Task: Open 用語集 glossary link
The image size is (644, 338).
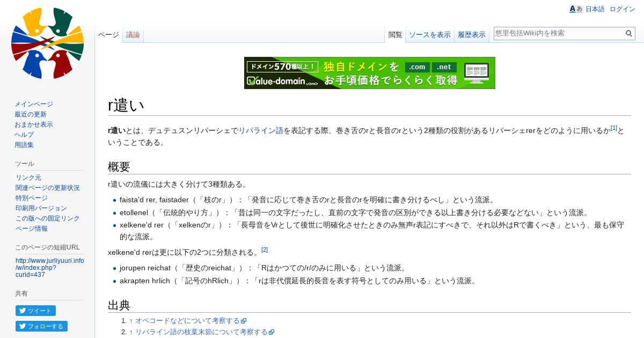Action: pos(24,145)
